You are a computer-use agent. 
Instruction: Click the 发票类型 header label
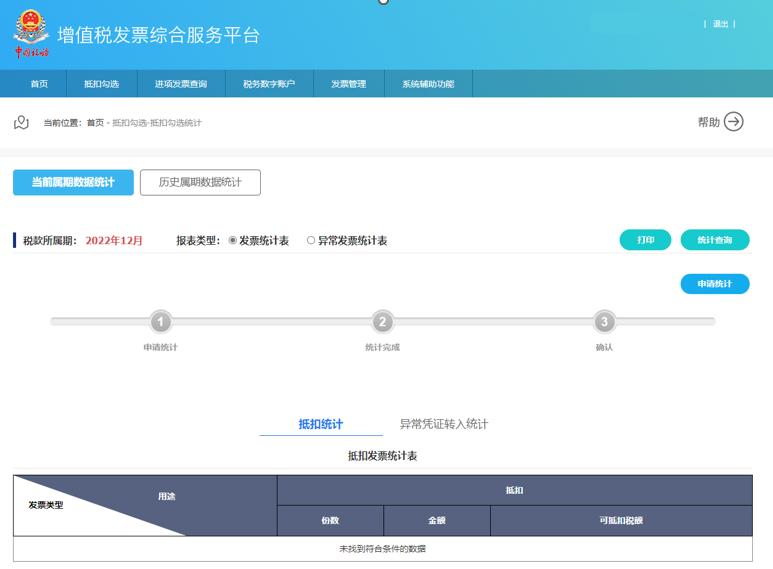pos(46,505)
